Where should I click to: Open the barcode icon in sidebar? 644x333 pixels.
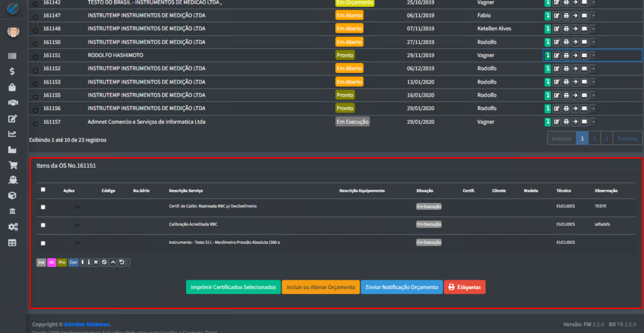click(x=12, y=57)
